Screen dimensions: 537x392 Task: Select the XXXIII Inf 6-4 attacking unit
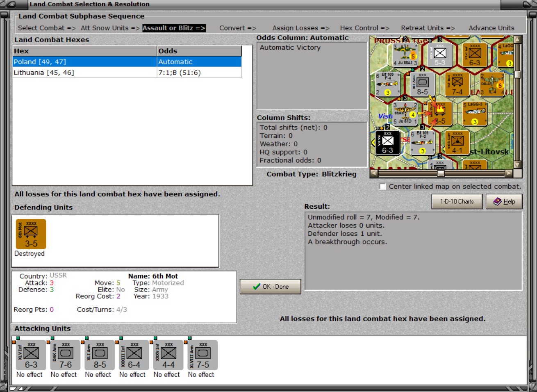[134, 356]
